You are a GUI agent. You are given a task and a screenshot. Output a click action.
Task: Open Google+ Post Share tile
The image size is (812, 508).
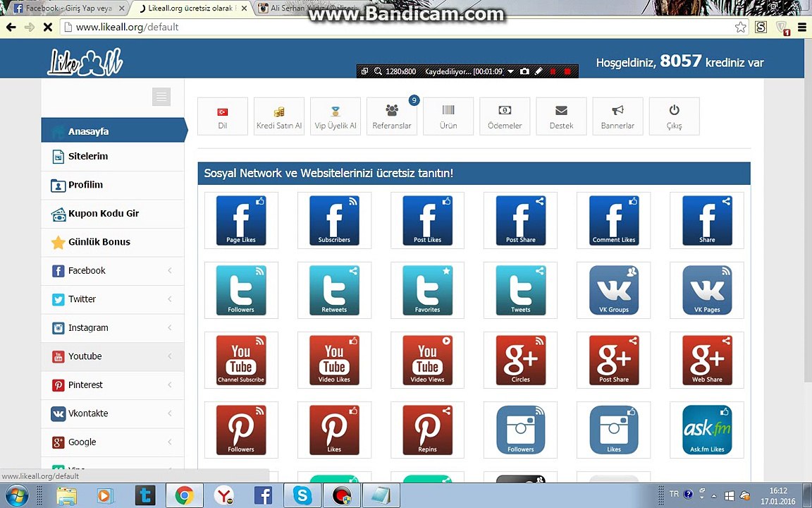pos(614,361)
